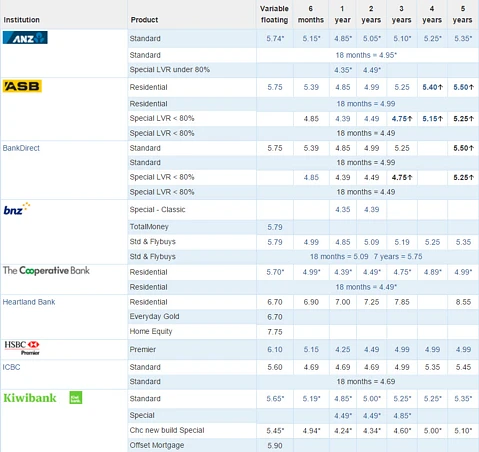The image size is (479, 452).
Task: Click ICBC '18 months = 4.69' row
Action: coord(366,382)
